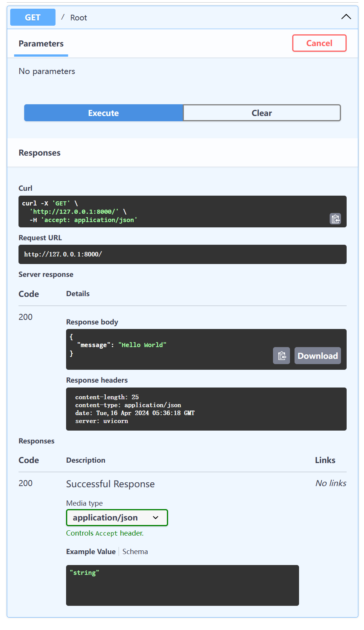
Task: Click the GET method badge
Action: point(33,17)
